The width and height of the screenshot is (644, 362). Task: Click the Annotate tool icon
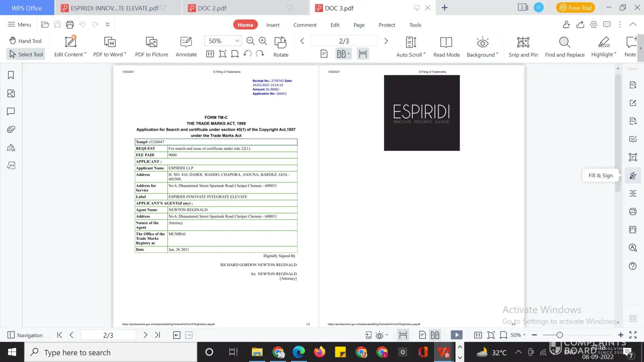[x=186, y=43]
